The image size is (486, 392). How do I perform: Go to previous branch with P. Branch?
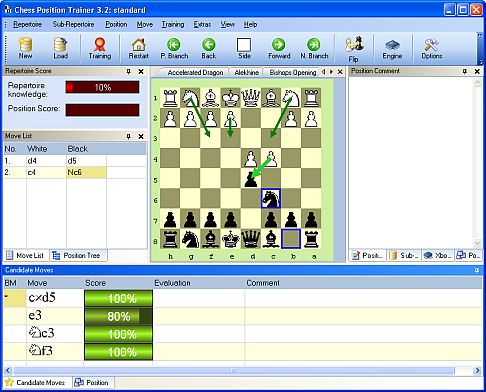(x=174, y=48)
